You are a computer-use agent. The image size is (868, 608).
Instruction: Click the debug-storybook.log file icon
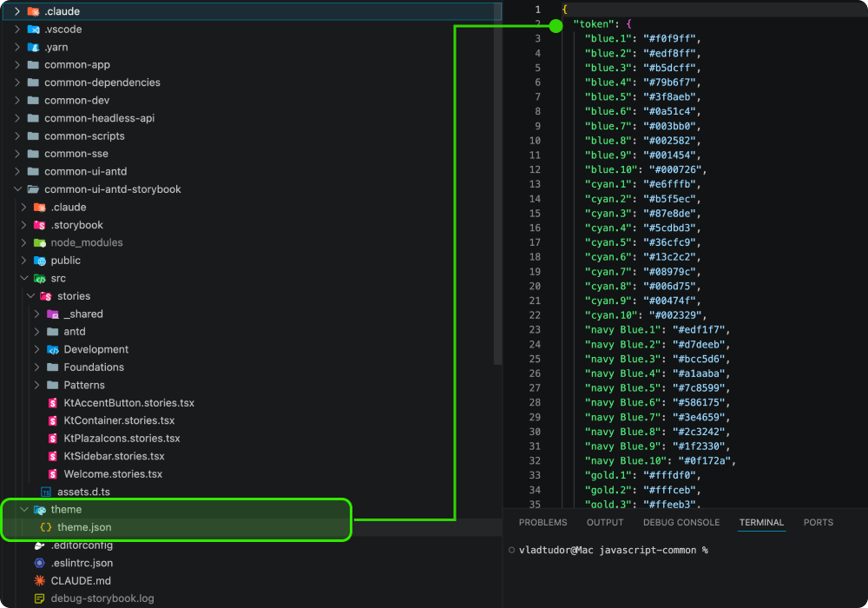(39, 598)
